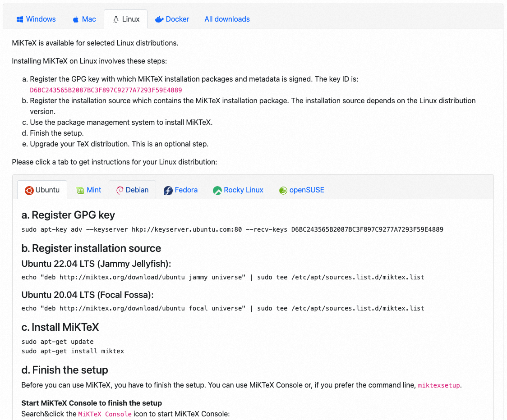Click the openSUSE chameleon icon
The height and width of the screenshot is (420, 507).
(x=283, y=191)
